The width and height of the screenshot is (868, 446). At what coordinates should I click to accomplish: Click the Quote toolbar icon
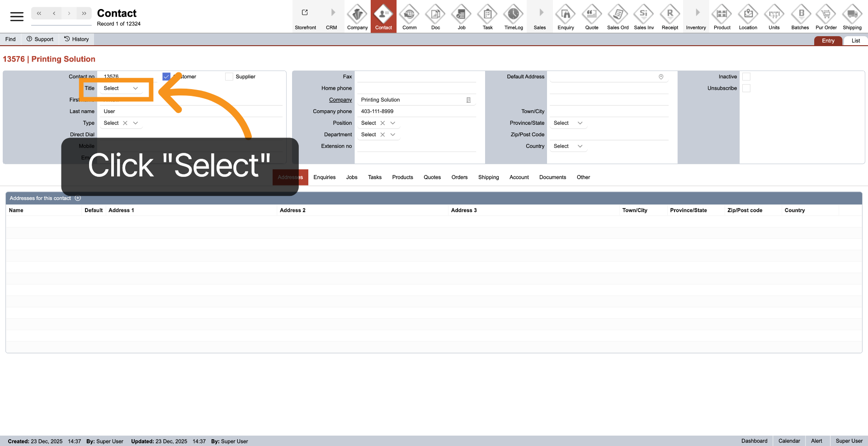pos(591,15)
